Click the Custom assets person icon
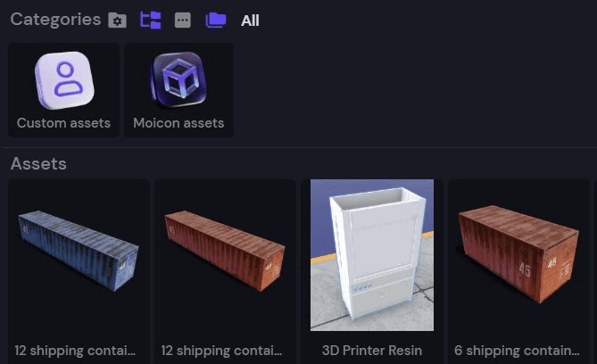This screenshot has height=364, width=597. pyautogui.click(x=64, y=80)
